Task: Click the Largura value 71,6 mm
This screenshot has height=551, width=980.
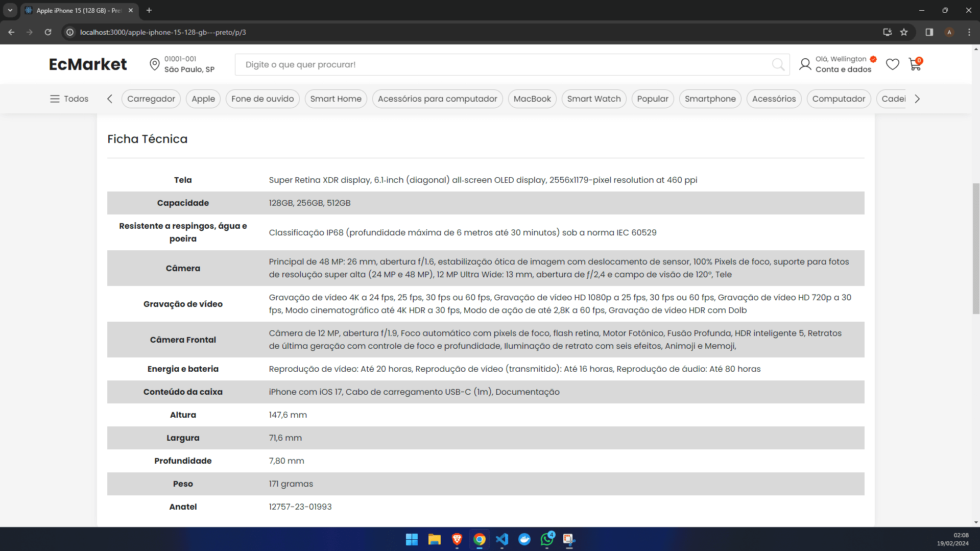Action: pyautogui.click(x=285, y=438)
